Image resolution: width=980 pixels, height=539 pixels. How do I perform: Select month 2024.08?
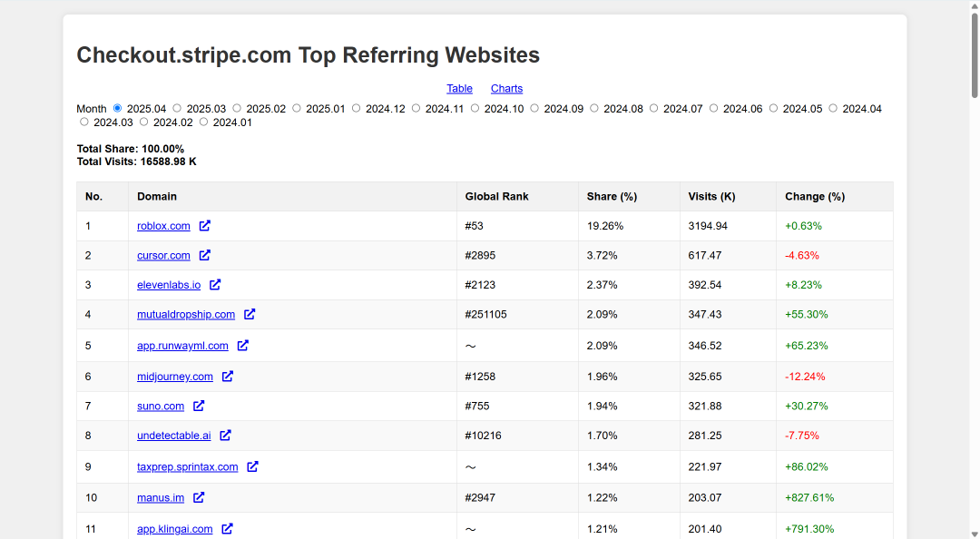594,108
